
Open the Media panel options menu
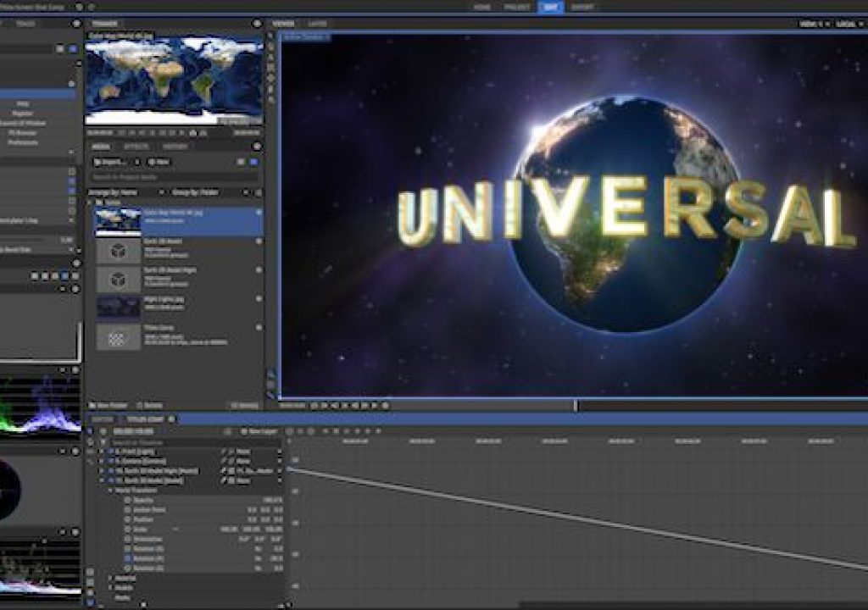coord(257,147)
